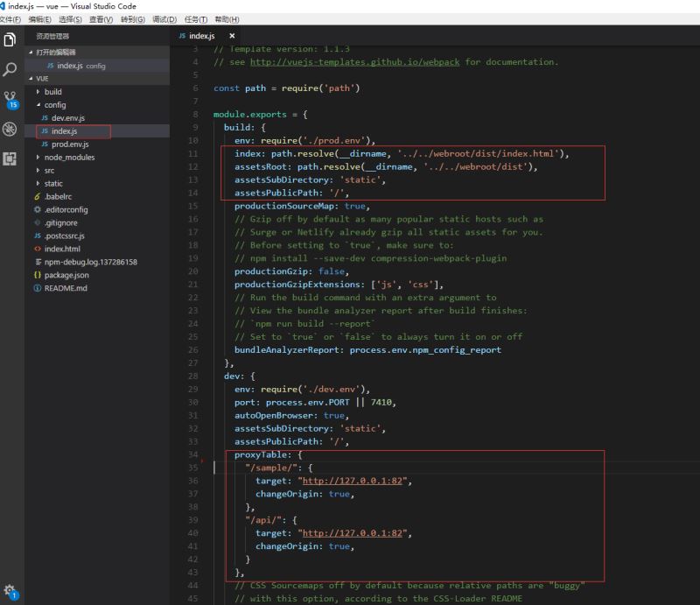Click line number 34 in the gutter
Image resolution: width=700 pixels, height=605 pixels.
click(x=192, y=454)
